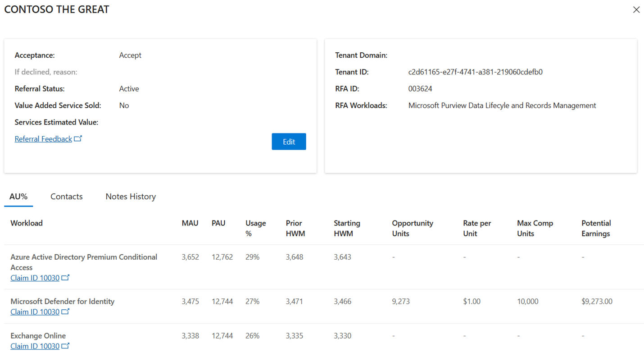Click PAU value 12,762
This screenshot has height=353, width=644.
[x=222, y=257]
